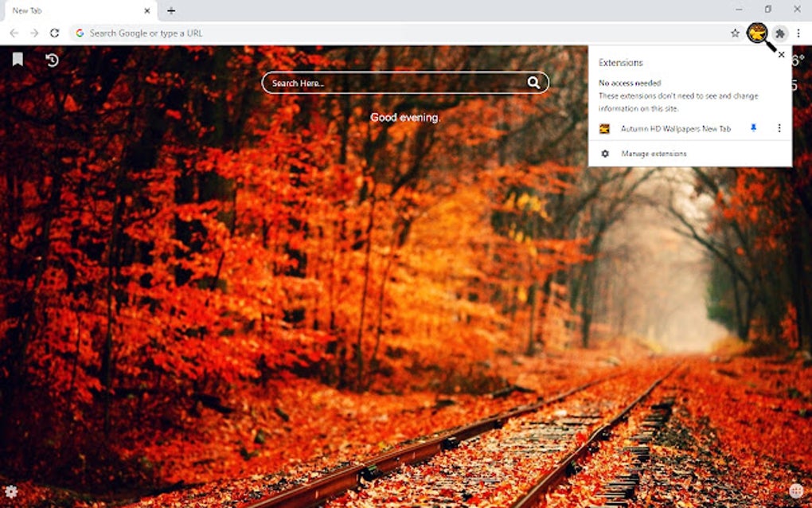
Task: Open the settings gear at bottom left
Action: (11, 491)
